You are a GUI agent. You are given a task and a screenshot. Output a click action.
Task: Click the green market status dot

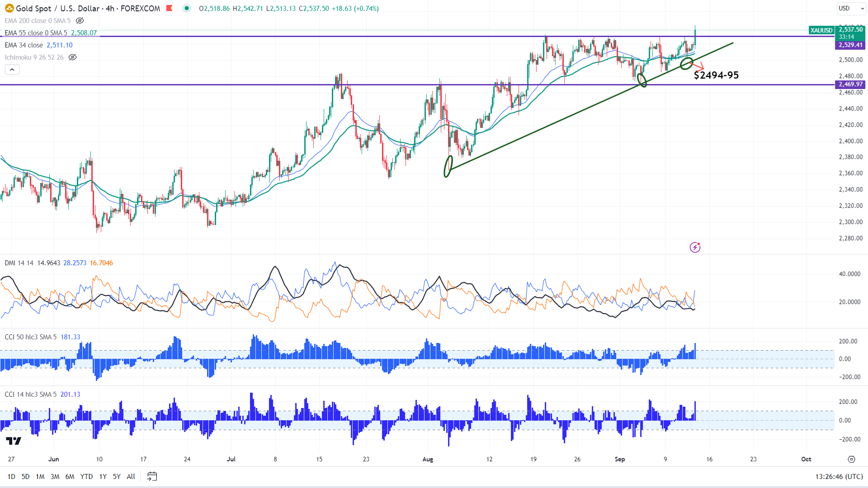pyautogui.click(x=186, y=8)
